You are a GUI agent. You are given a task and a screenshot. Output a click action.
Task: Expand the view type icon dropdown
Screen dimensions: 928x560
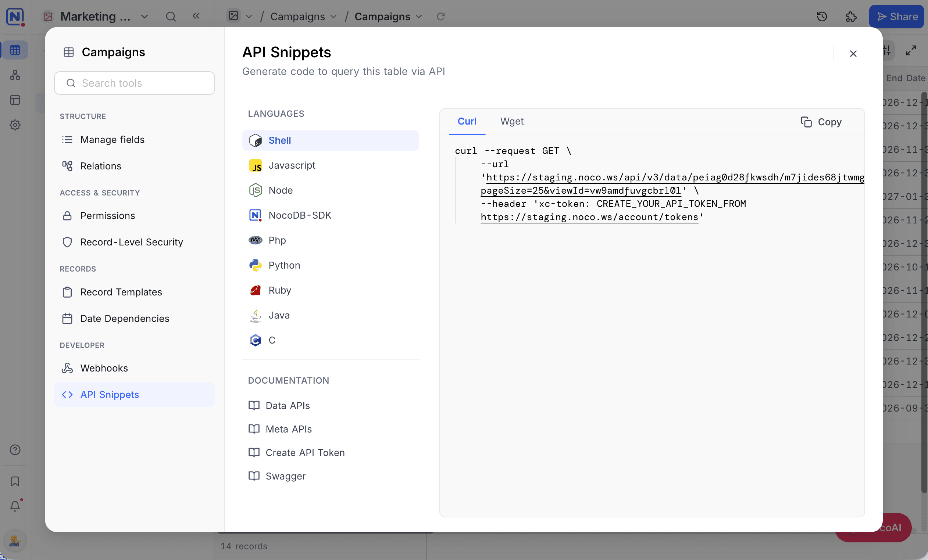249,17
